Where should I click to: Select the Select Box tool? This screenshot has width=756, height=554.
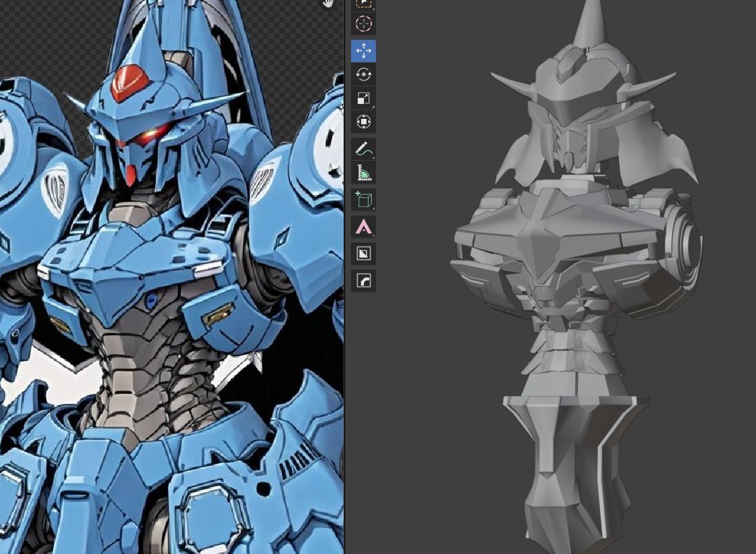364,4
